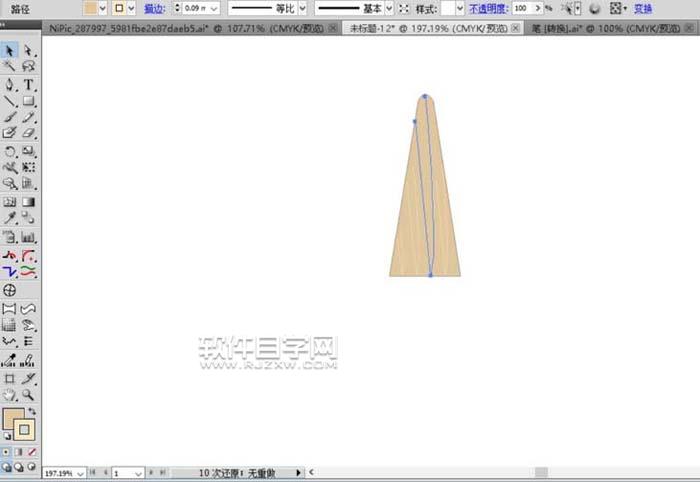Select the Paintbrush tool

[9, 117]
